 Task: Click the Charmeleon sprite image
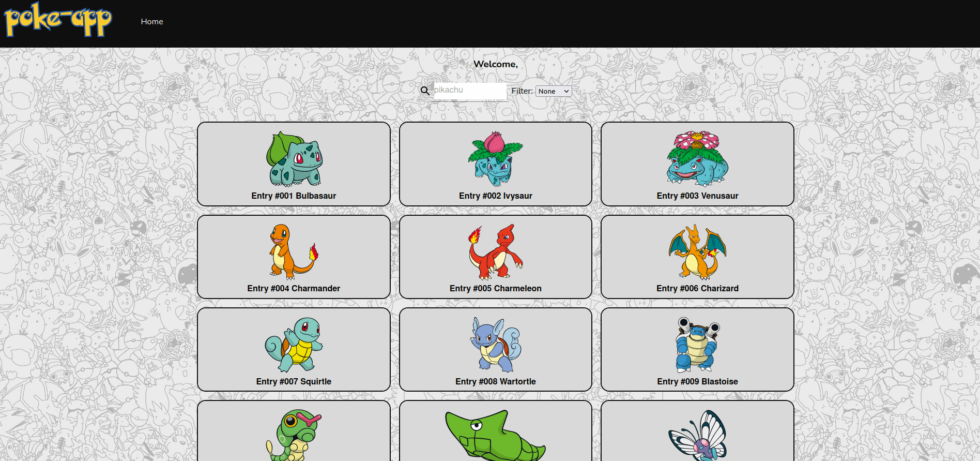click(x=496, y=251)
